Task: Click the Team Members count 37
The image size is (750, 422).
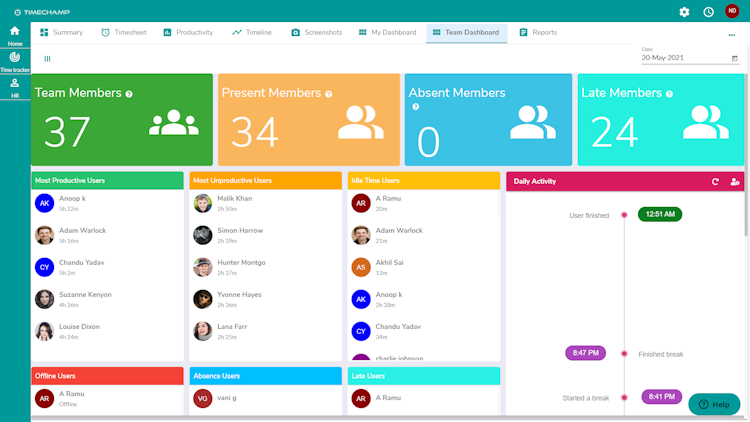Action: coord(67,132)
